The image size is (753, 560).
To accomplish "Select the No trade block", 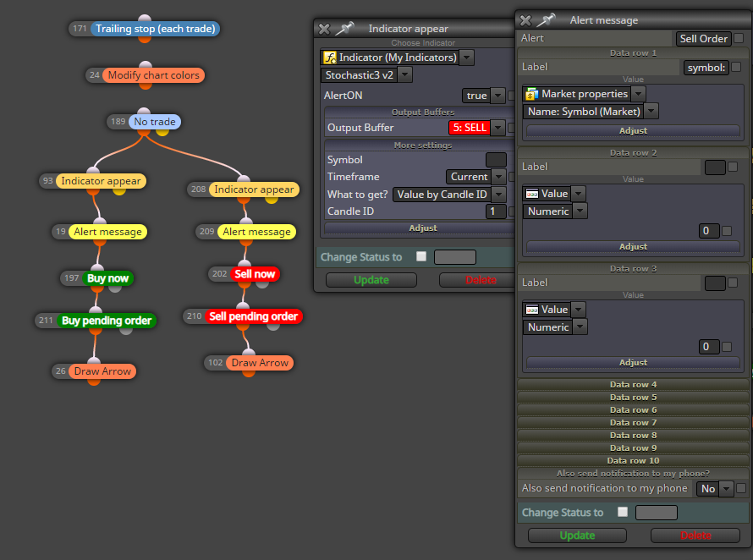I will point(155,122).
